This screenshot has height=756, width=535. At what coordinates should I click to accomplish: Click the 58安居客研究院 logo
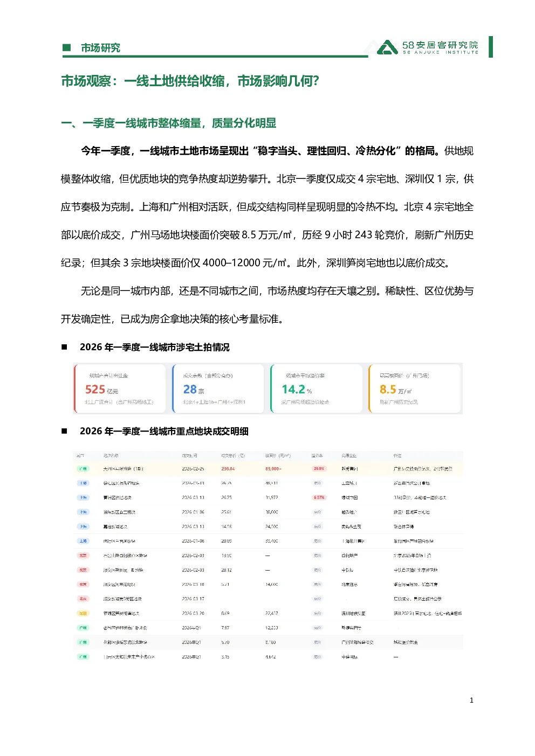coord(428,47)
